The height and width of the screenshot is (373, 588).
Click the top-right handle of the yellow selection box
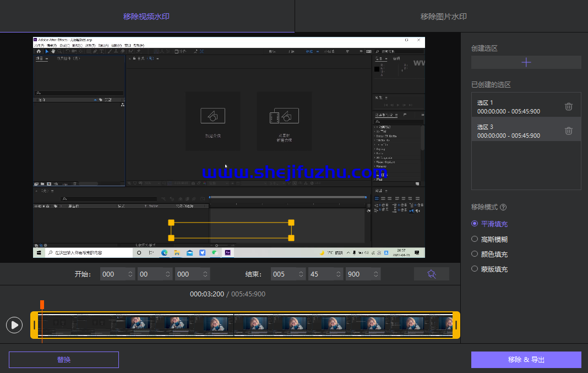pyautogui.click(x=291, y=223)
